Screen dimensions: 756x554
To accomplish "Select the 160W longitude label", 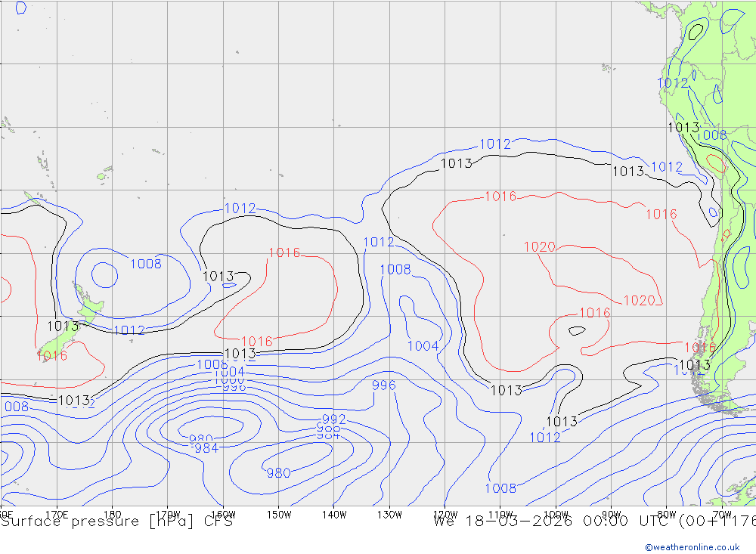I will point(223,515).
